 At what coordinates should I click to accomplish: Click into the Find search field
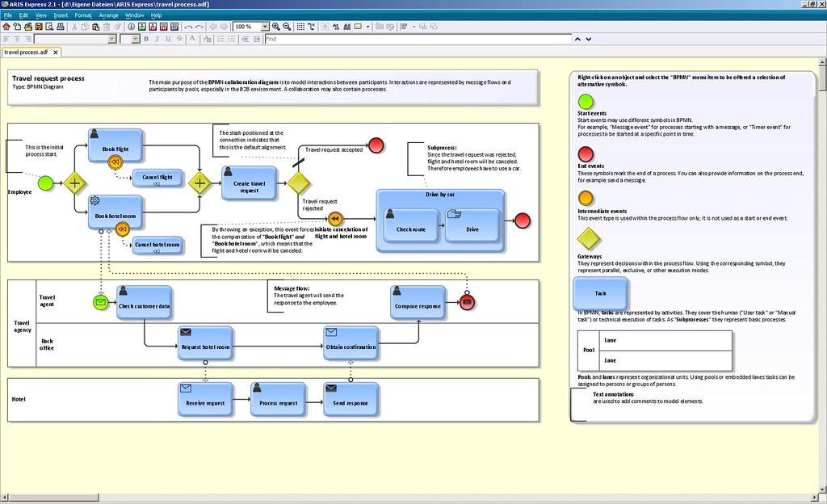pyautogui.click(x=418, y=39)
